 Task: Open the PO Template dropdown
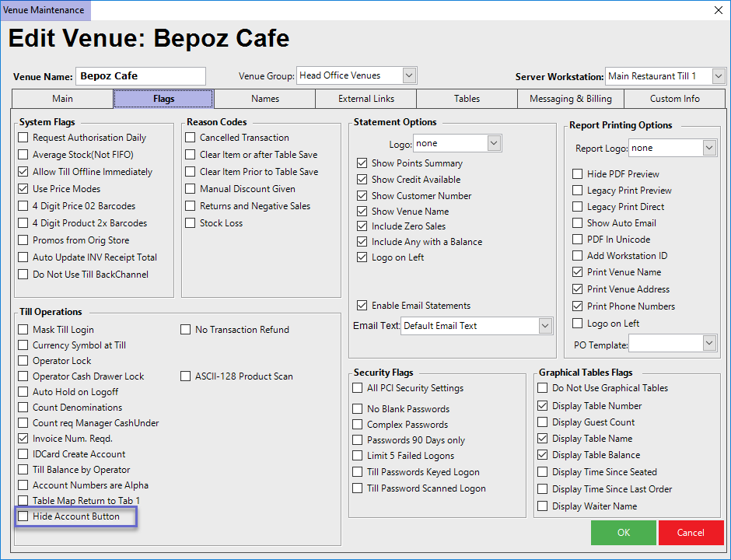tap(708, 343)
